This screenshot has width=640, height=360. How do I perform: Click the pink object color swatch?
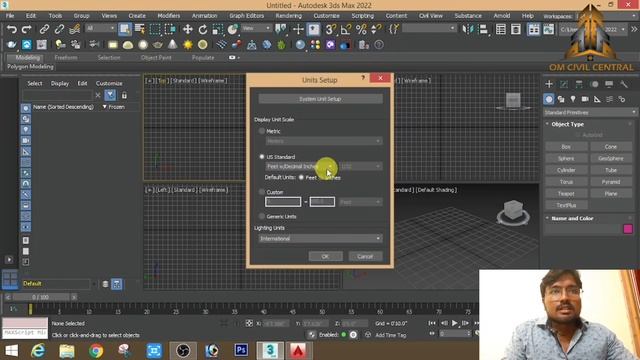(628, 229)
